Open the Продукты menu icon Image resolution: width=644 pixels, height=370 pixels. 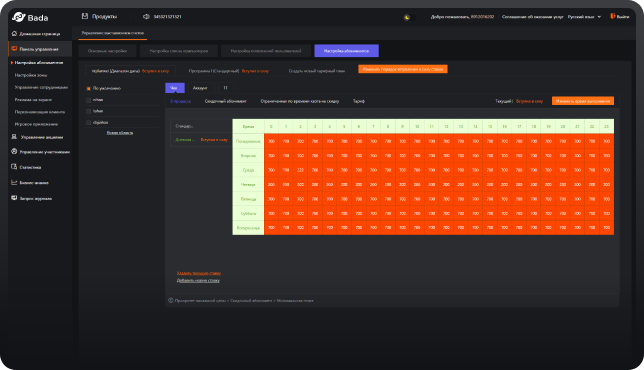[85, 16]
